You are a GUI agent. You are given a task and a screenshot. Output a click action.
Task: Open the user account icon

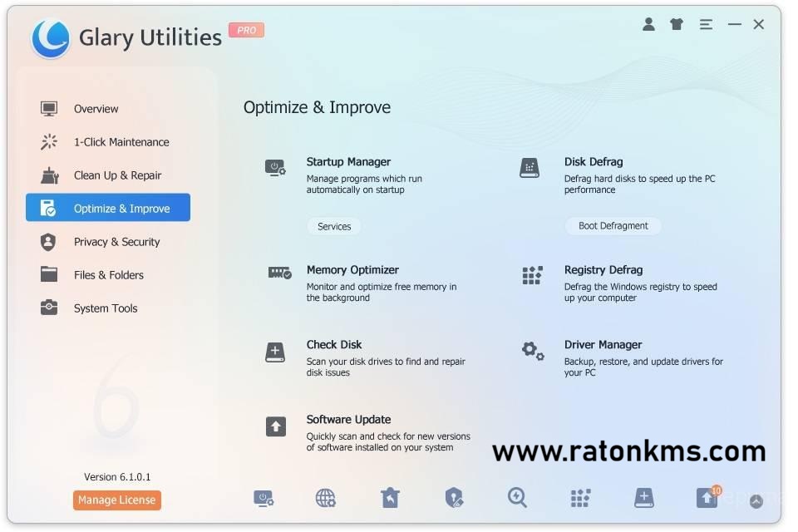648,24
